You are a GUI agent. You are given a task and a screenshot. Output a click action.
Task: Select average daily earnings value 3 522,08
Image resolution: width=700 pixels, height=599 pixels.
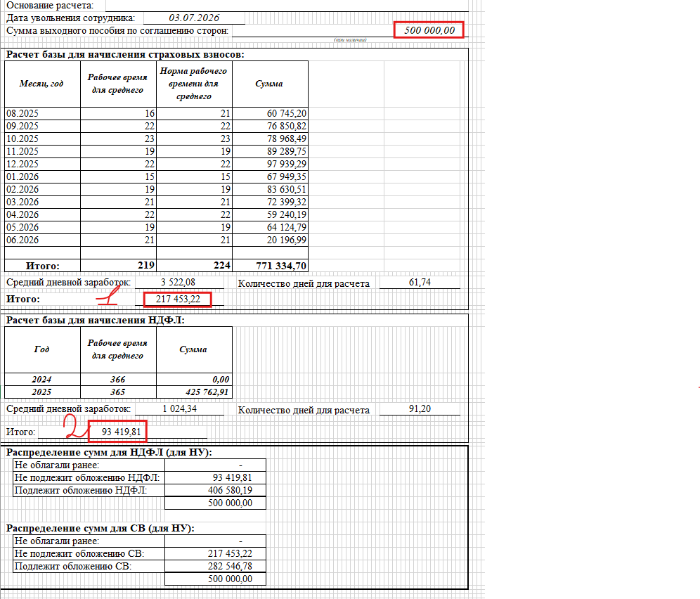179,283
